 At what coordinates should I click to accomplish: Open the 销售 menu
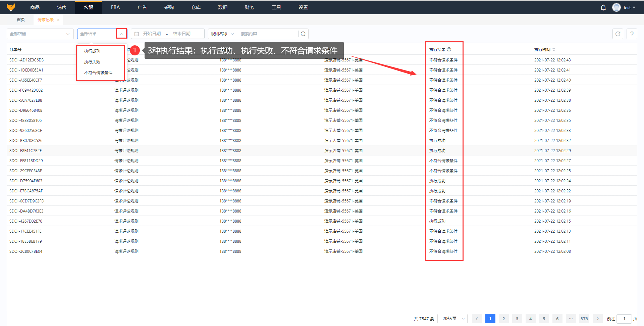point(62,7)
